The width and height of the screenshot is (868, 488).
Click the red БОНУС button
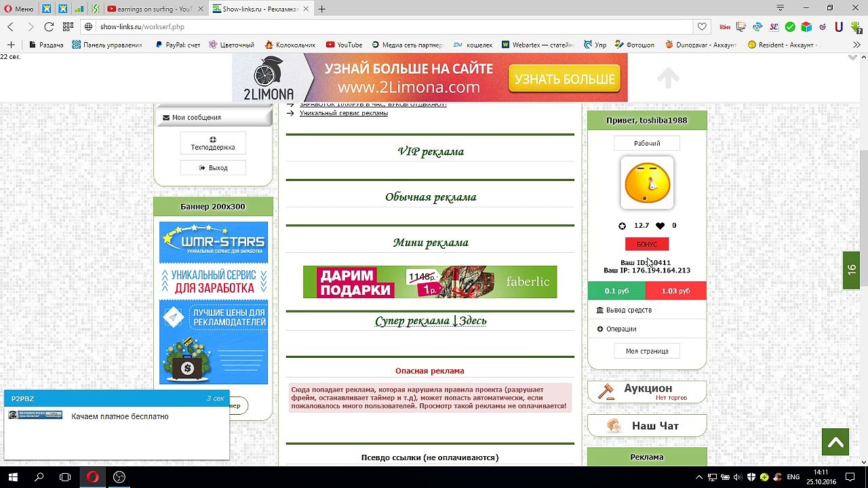[647, 244]
